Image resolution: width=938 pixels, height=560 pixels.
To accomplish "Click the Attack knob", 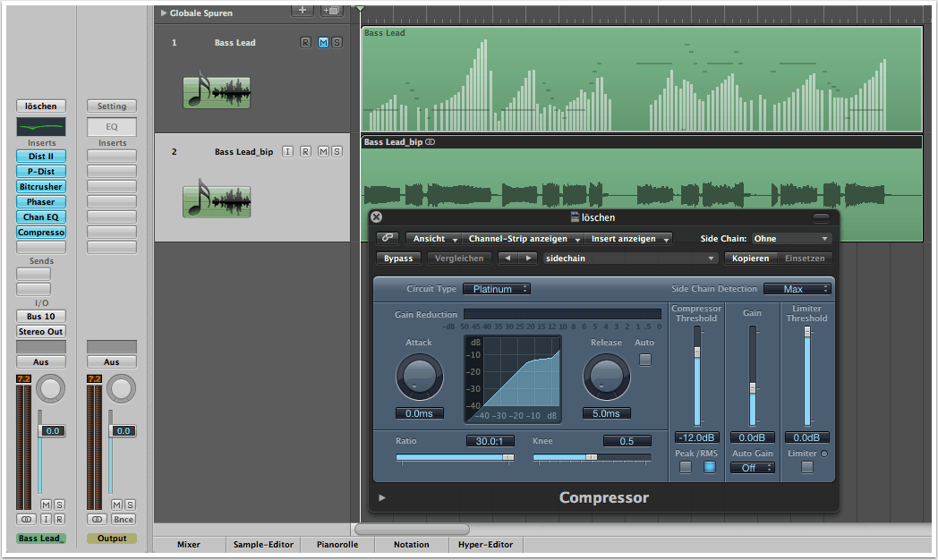I will point(419,377).
